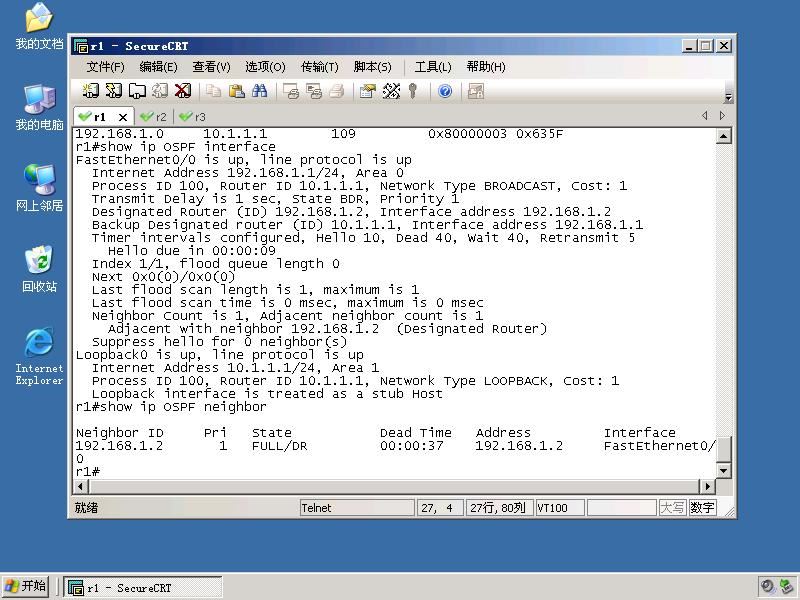The image size is (800, 600).
Task: Click the terminal vertical scrollbar down arrow
Action: click(x=723, y=471)
